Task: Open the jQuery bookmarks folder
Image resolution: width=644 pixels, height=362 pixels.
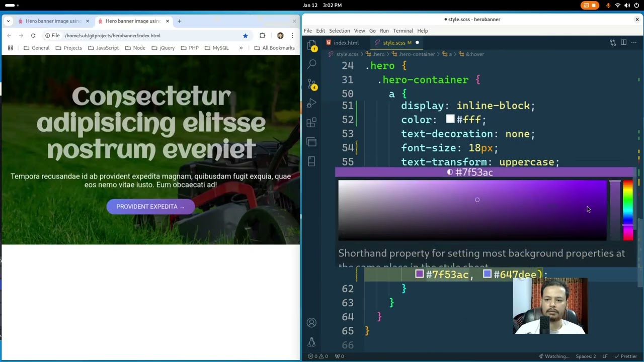Action: pyautogui.click(x=163, y=48)
